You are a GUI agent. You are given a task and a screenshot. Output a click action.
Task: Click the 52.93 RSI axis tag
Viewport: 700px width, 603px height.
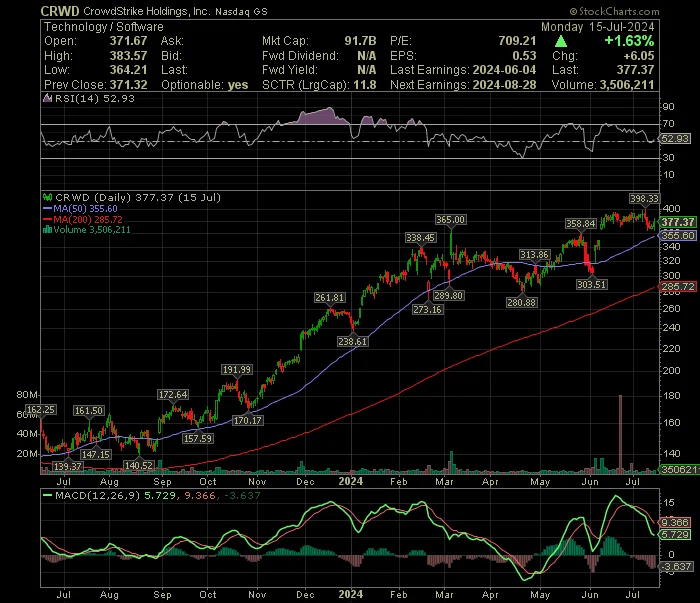[675, 138]
